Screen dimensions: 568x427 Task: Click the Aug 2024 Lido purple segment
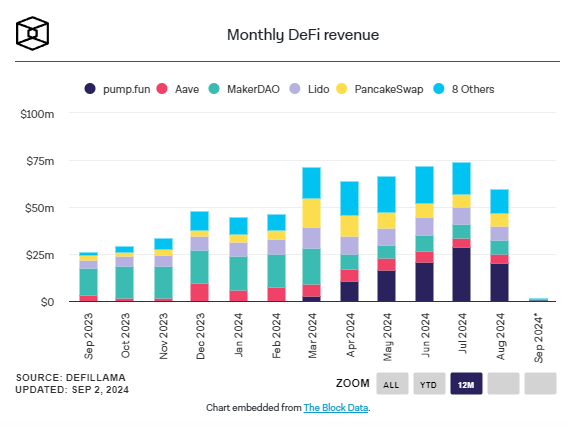pos(500,234)
